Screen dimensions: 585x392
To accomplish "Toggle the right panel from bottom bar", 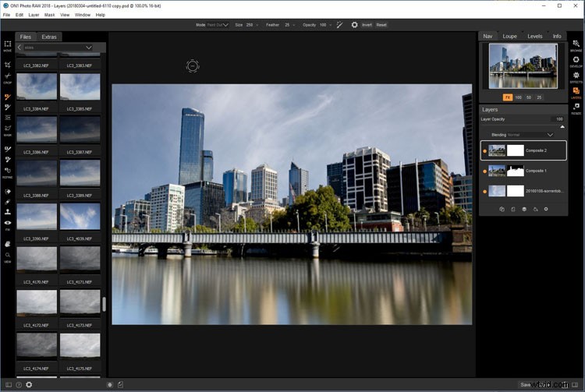I will coord(575,384).
